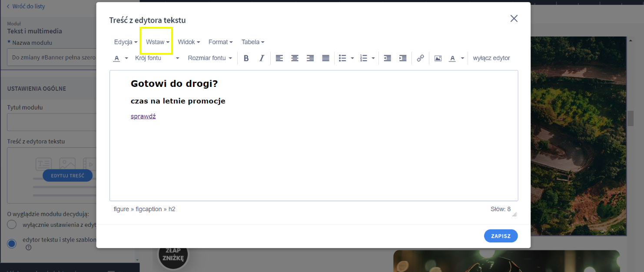
Task: Insert an image into the editor
Action: tap(438, 58)
